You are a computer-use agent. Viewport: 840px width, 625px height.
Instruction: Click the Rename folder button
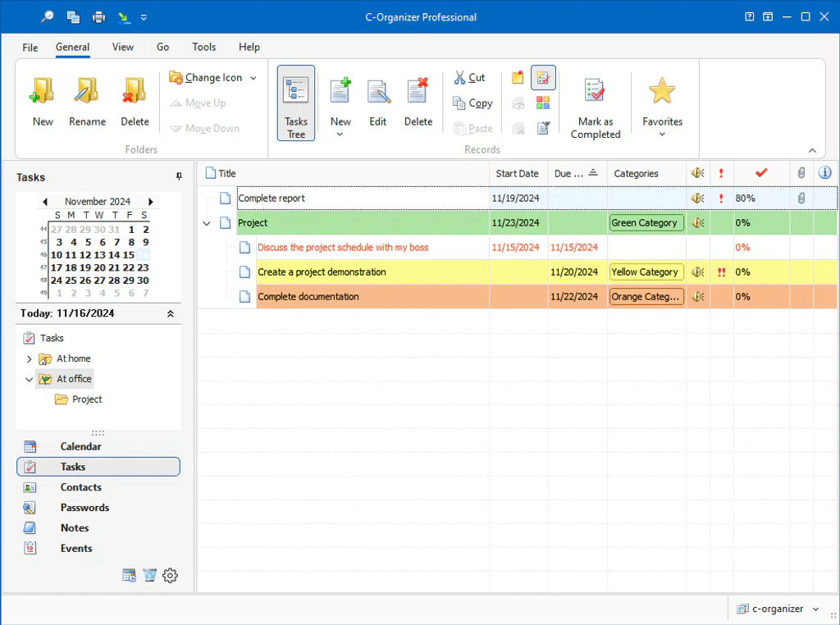(87, 102)
